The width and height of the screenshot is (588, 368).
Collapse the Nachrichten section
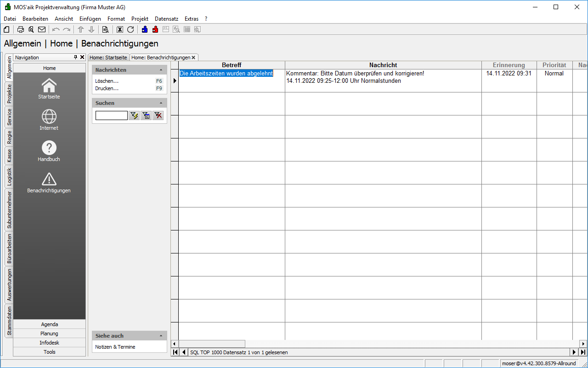pos(161,70)
